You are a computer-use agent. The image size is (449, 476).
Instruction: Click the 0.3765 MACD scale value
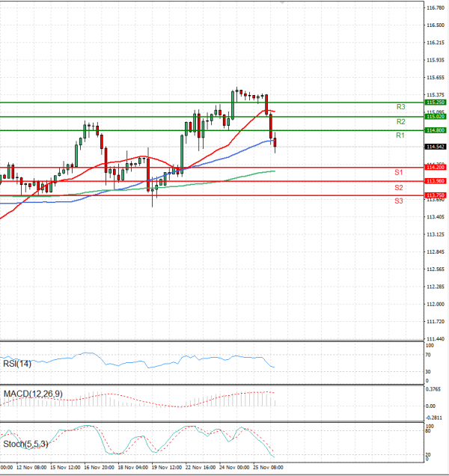(x=433, y=389)
